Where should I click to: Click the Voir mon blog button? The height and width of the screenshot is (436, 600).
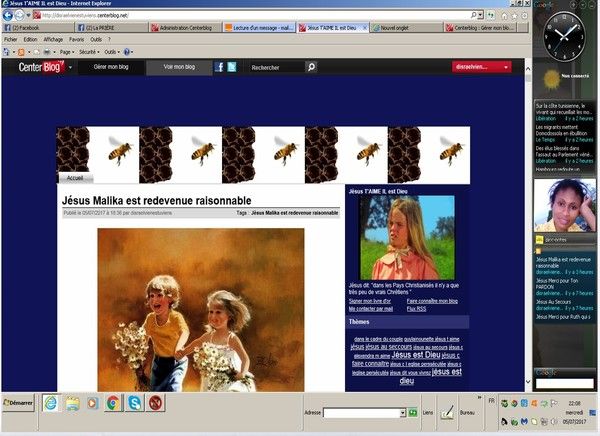tap(179, 67)
